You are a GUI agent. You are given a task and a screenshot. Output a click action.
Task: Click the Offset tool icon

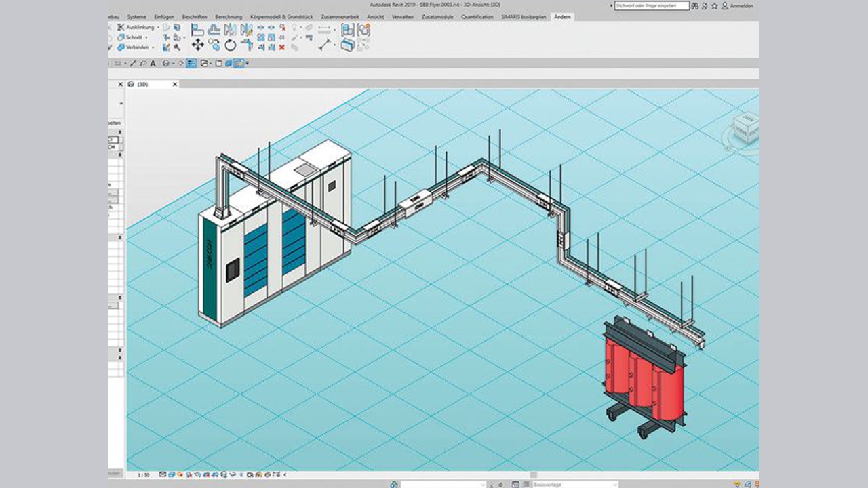coord(214,29)
